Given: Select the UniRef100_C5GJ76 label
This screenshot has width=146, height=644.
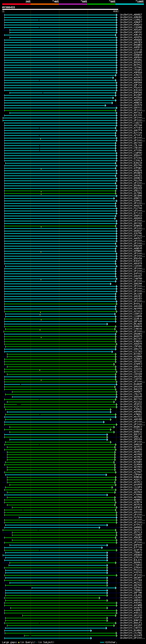Looking at the screenshot, I should (x=131, y=394).
